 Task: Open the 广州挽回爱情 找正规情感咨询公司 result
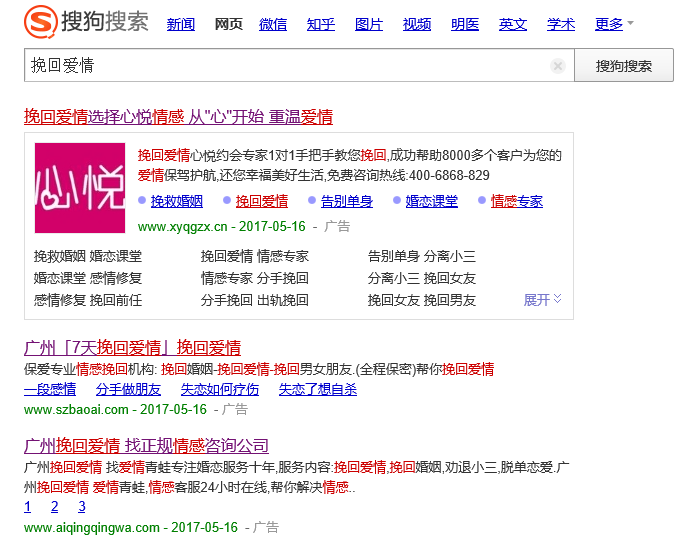coord(146,445)
